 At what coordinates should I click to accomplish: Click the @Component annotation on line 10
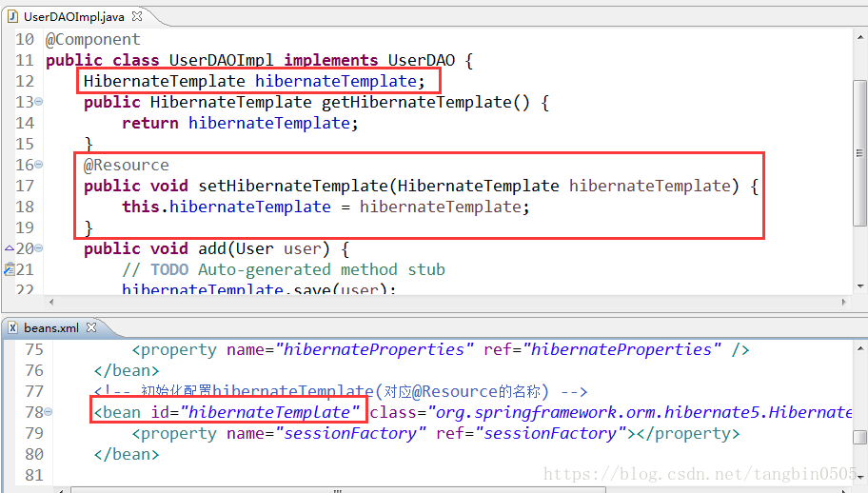pyautogui.click(x=92, y=39)
